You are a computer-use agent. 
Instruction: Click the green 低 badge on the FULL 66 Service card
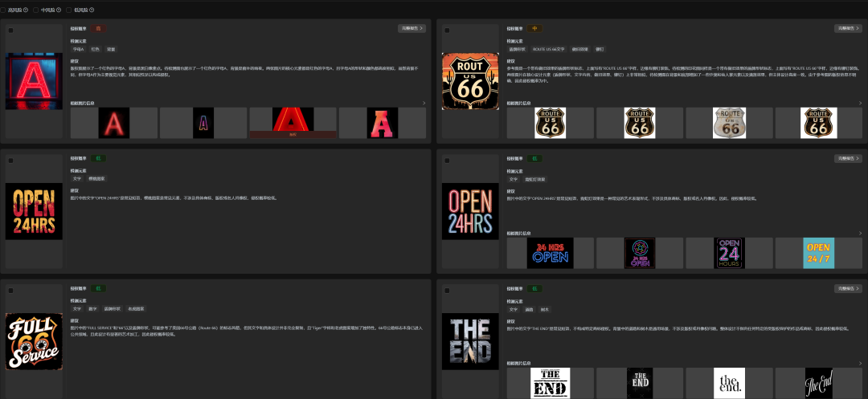tap(98, 288)
